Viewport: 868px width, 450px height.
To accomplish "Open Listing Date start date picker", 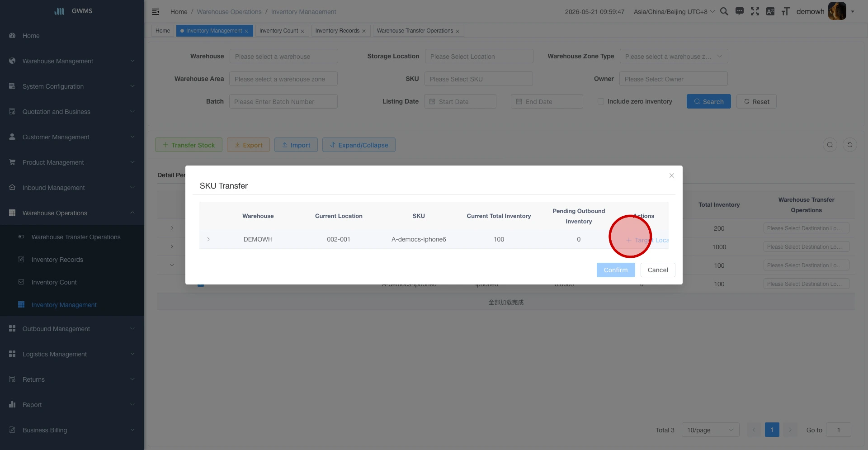I will tap(460, 102).
